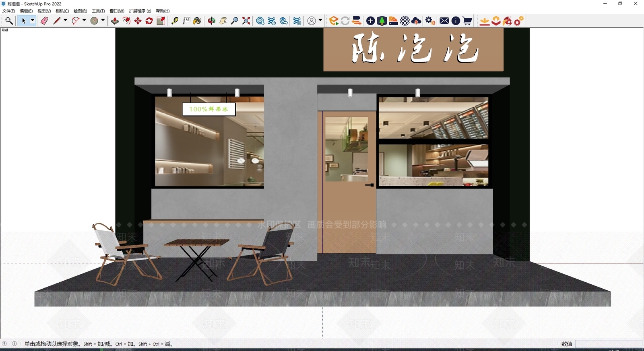Screen dimensions: 644x351
Task: Choose the Paint Bucket tool
Action: pos(197,21)
